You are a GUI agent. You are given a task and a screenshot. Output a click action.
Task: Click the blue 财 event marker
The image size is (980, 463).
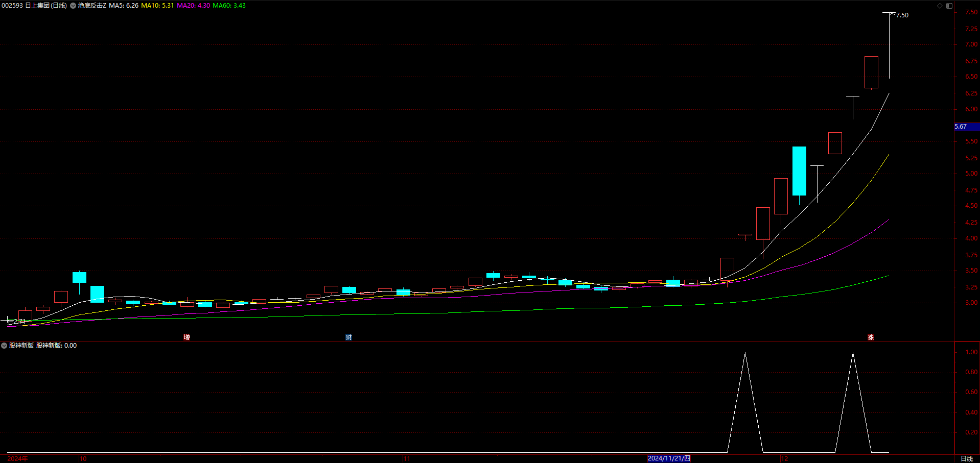(348, 337)
